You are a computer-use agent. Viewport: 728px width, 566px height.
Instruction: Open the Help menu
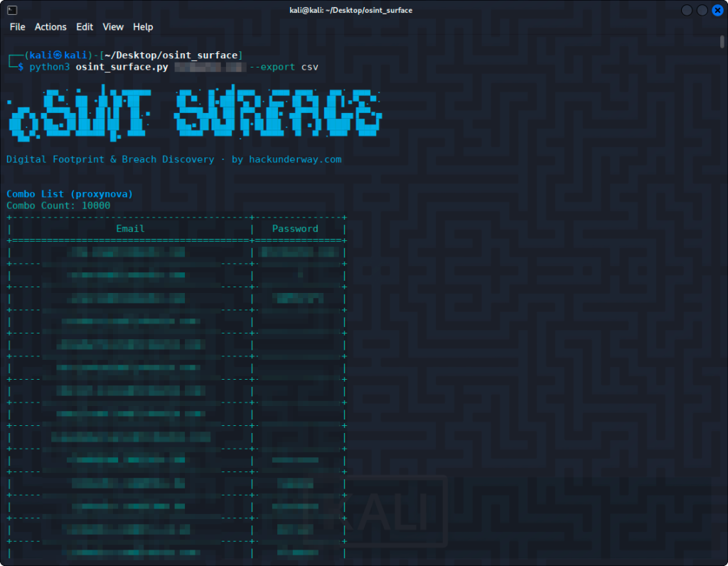tap(143, 26)
